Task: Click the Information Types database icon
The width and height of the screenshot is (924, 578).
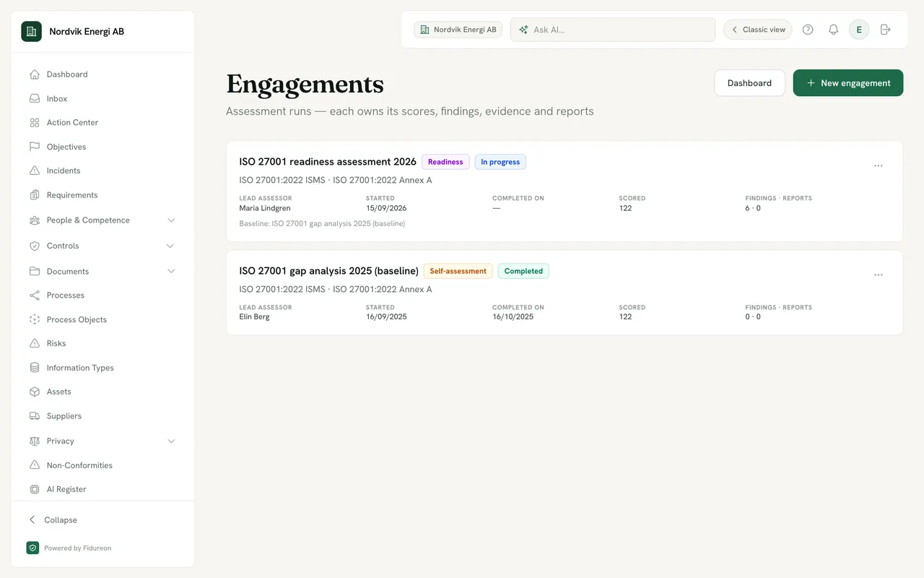Action: pos(34,368)
